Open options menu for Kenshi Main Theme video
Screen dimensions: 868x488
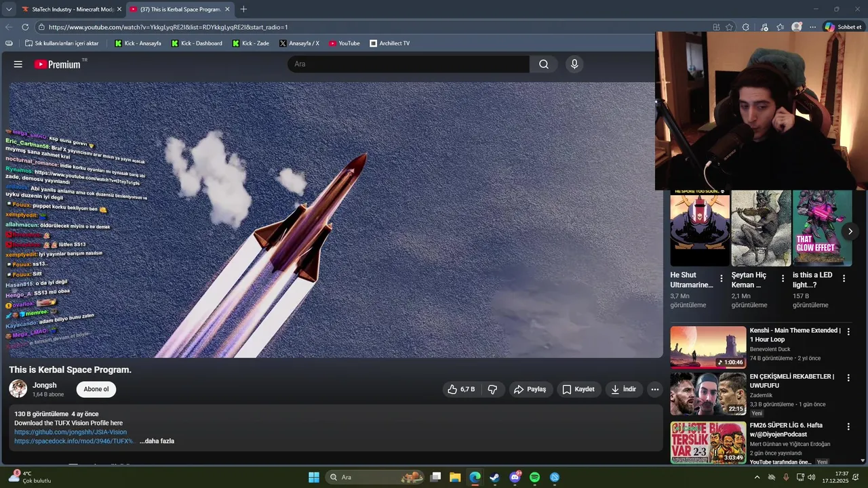[x=848, y=331]
